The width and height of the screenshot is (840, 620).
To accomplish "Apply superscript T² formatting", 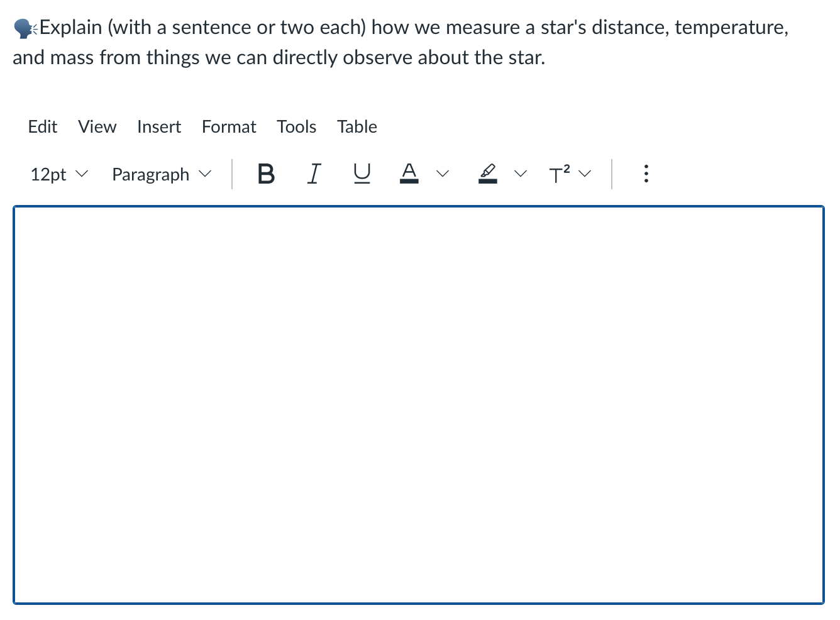I will 560,174.
